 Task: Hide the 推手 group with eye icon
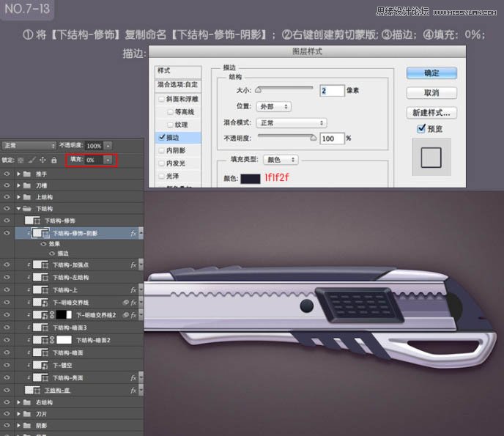pos(7,174)
